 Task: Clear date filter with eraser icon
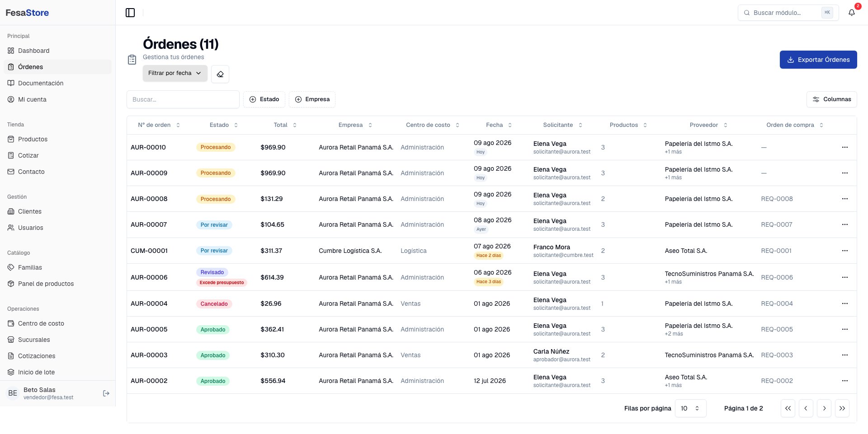pos(220,74)
